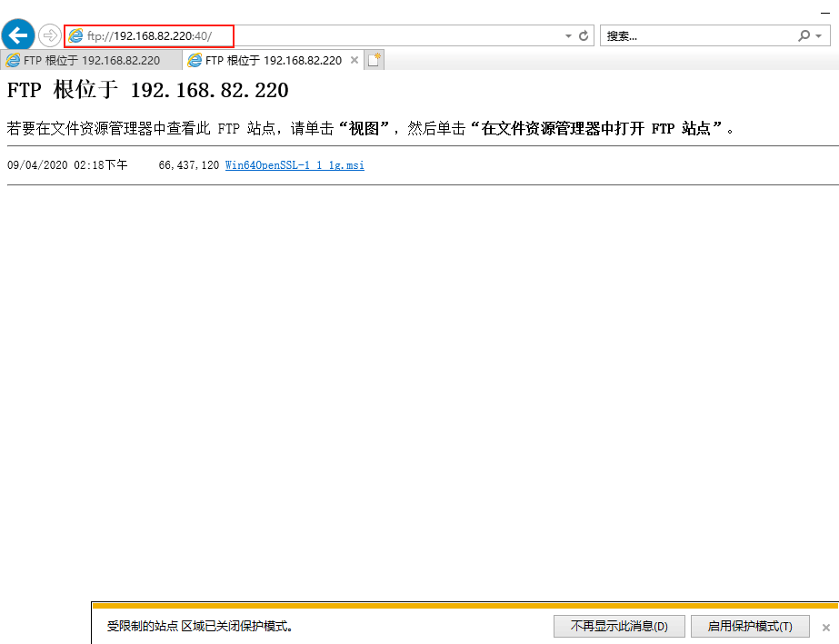The image size is (839, 644).
Task: Open the address bar autocomplete dropdown arrow
Action: pos(567,35)
